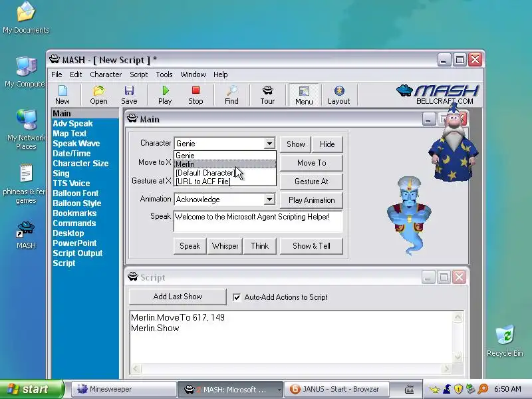Click the wizard tray icon
The image size is (532, 399).
(447, 389)
